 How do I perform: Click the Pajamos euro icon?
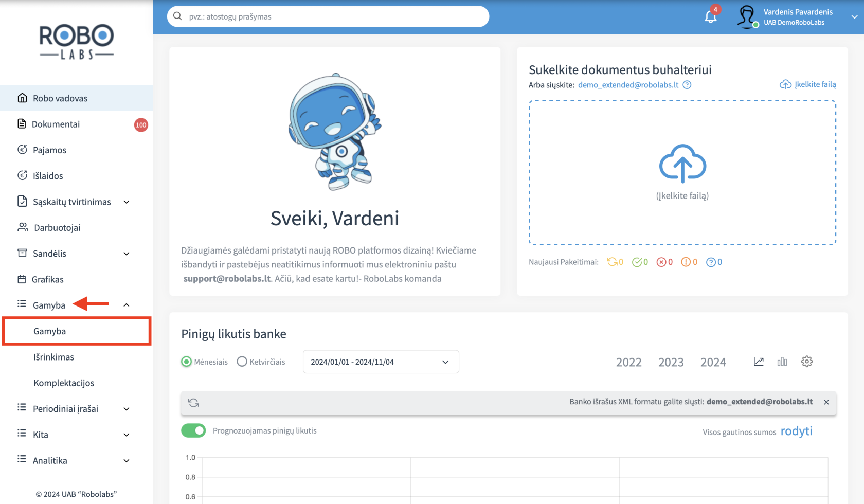point(22,149)
